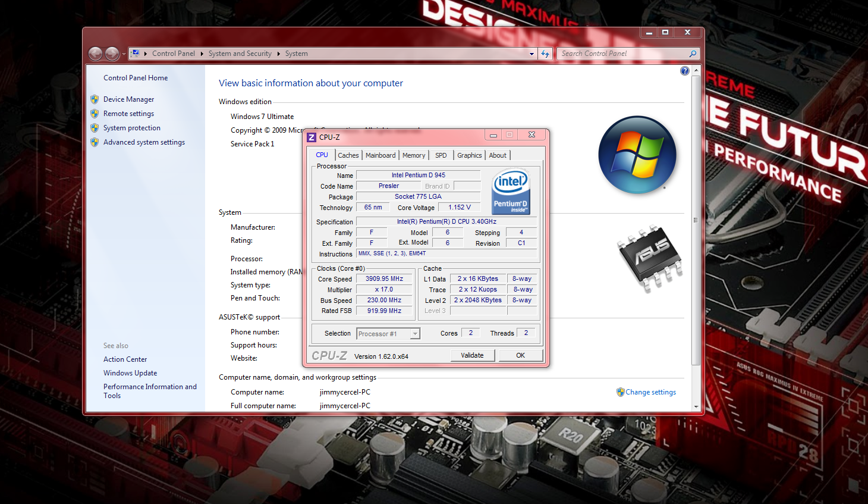Click the forward navigation arrow
The width and height of the screenshot is (868, 504).
click(112, 54)
